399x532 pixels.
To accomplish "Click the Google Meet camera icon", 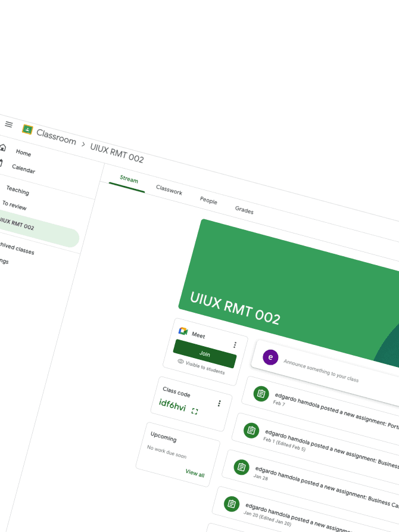I will pyautogui.click(x=183, y=331).
